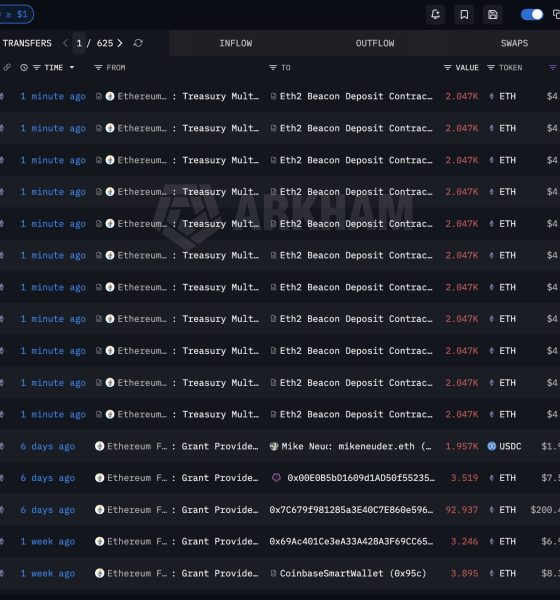Screen dimensions: 560x600
Task: Click the 3.895 value
Action: coord(464,573)
